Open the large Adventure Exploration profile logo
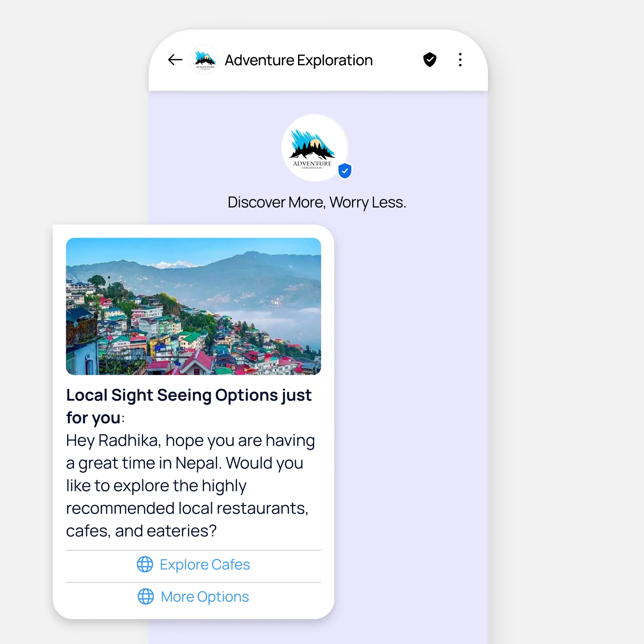644x644 pixels. (x=314, y=148)
